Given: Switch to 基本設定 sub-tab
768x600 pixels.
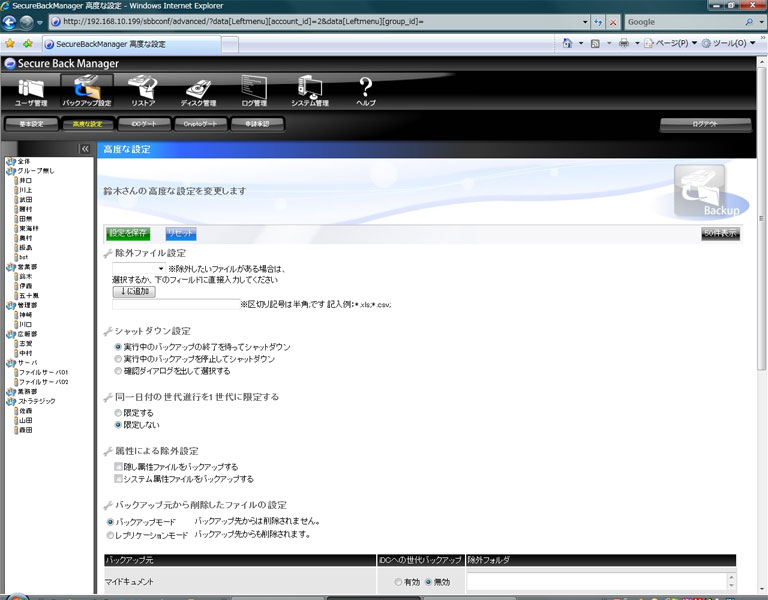Looking at the screenshot, I should click(x=31, y=124).
